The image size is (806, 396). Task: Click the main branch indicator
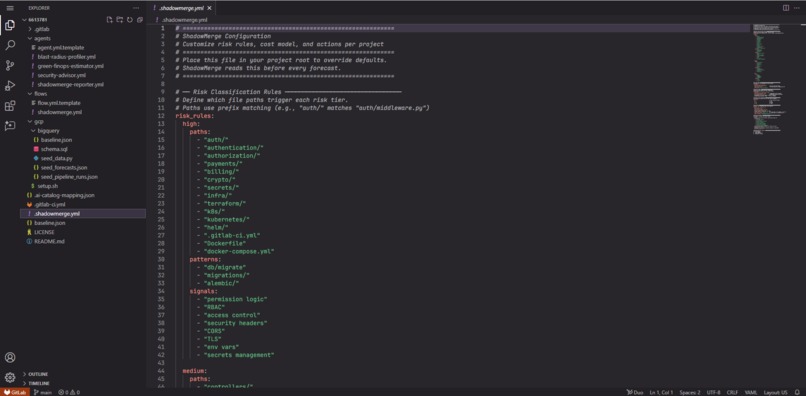[43, 392]
